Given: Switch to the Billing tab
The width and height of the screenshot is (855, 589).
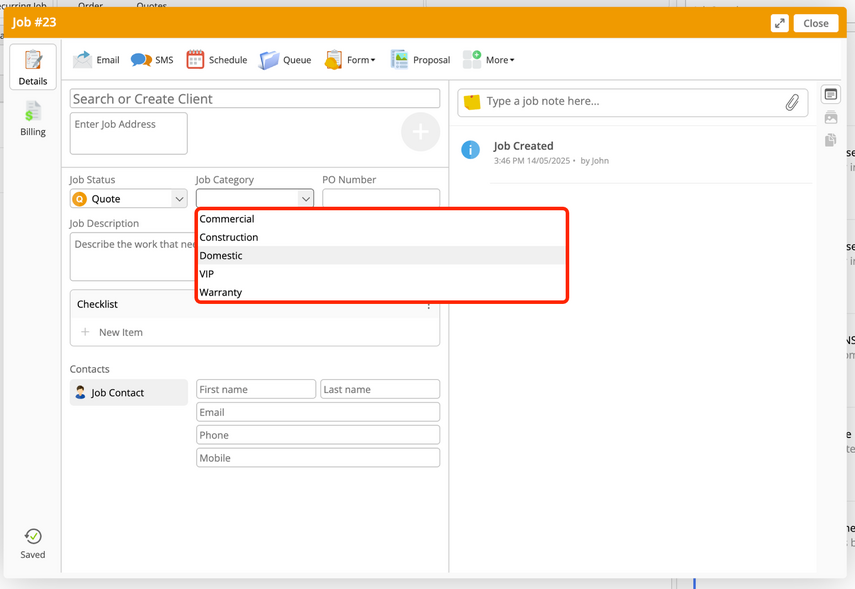Looking at the screenshot, I should (x=33, y=119).
